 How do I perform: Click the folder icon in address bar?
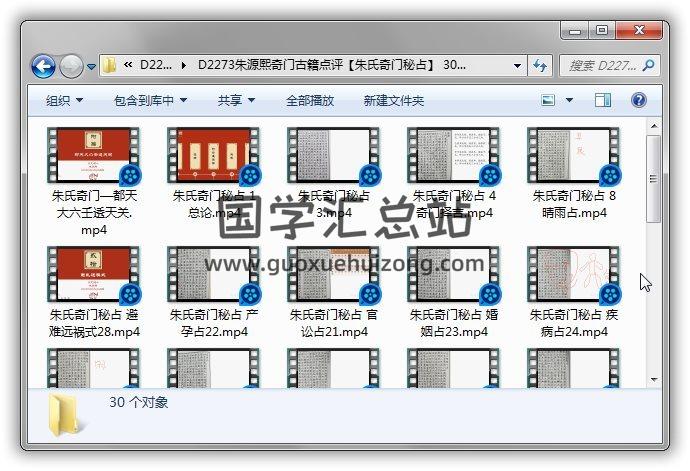pyautogui.click(x=109, y=66)
